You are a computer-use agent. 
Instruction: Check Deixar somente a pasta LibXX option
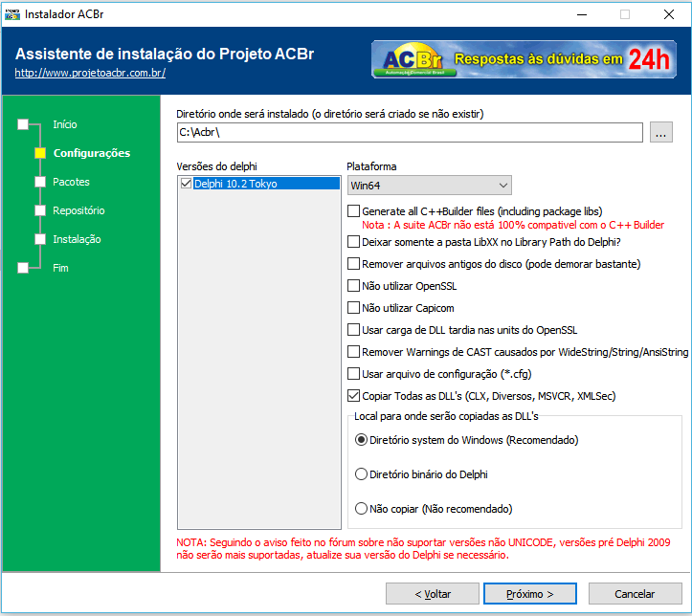click(353, 242)
